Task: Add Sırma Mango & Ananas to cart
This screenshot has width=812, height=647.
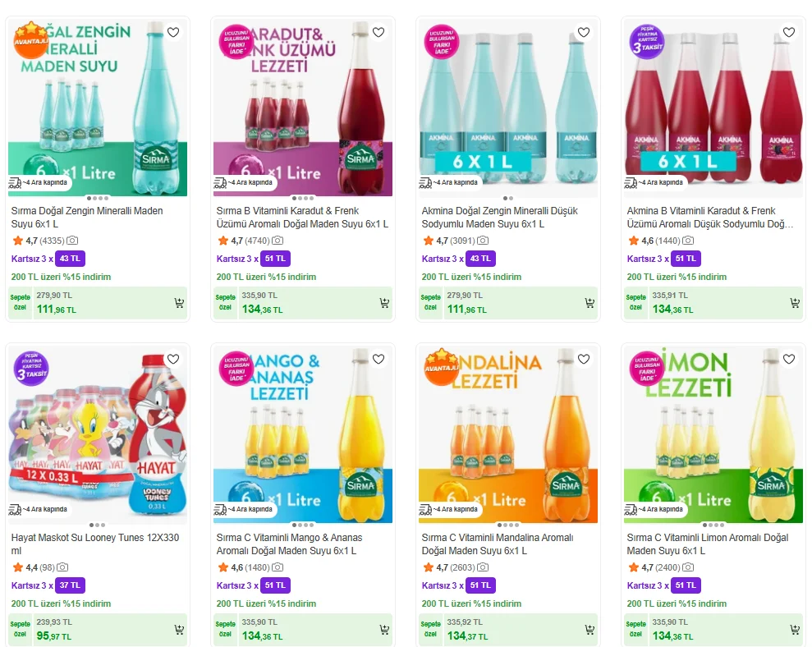Action: (384, 630)
